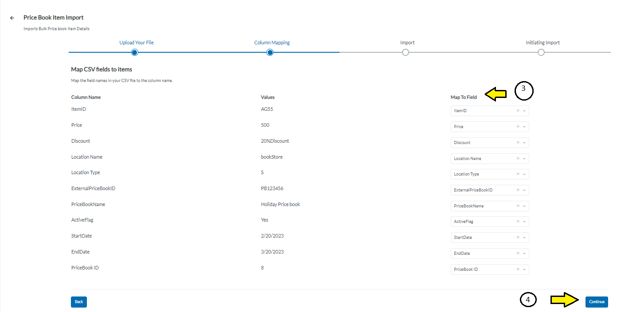Click the 3/20/2023 end date value

(272, 252)
